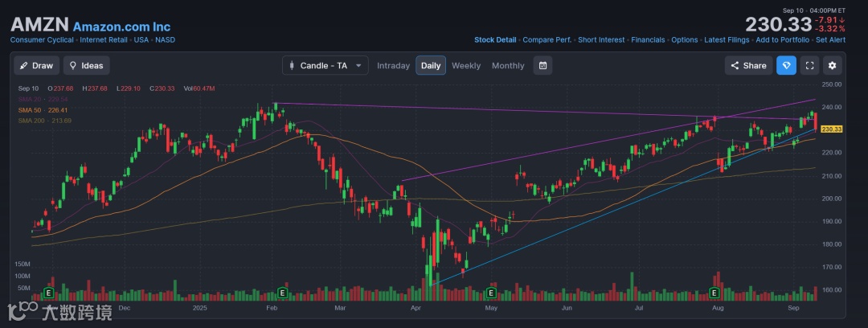Enter fullscreen chart mode
The height and width of the screenshot is (328, 868).
tap(810, 66)
